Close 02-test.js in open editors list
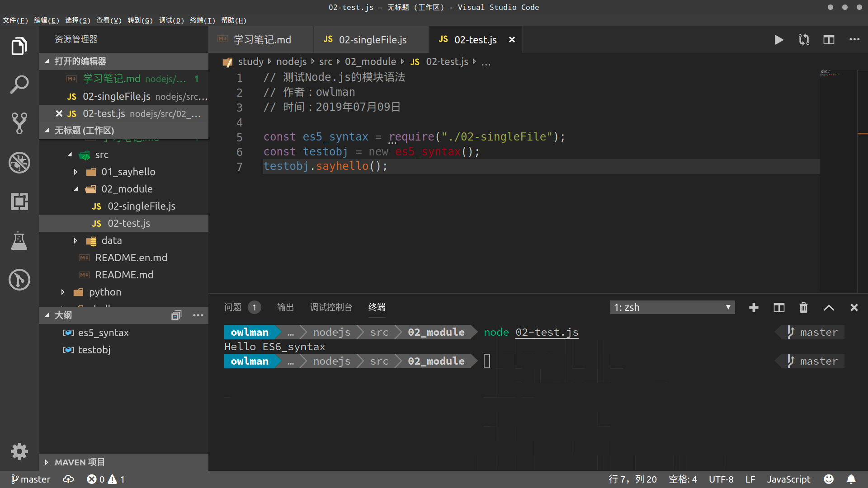 point(59,113)
